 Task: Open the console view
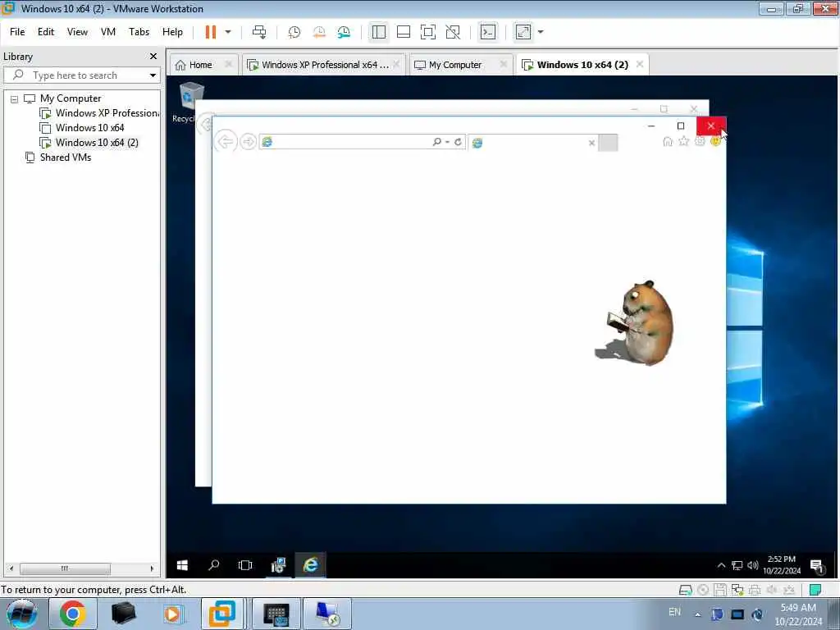pyautogui.click(x=487, y=32)
